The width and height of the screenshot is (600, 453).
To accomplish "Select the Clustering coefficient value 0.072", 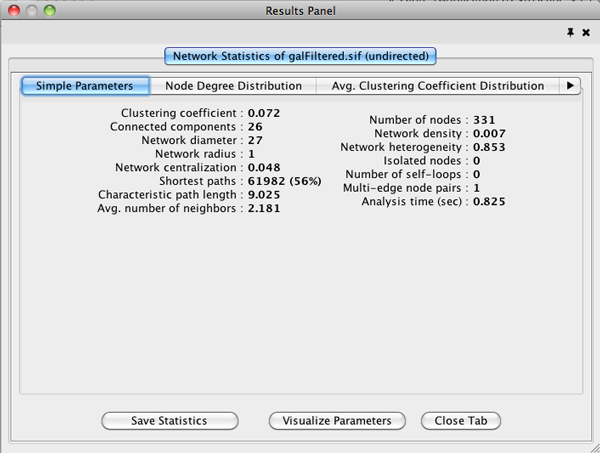I will pyautogui.click(x=264, y=114).
